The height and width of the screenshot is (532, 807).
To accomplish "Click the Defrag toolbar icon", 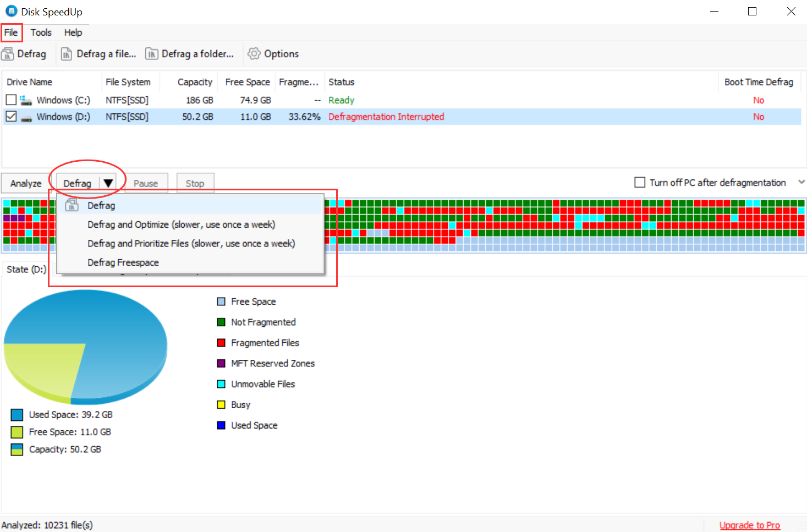I will click(8, 54).
